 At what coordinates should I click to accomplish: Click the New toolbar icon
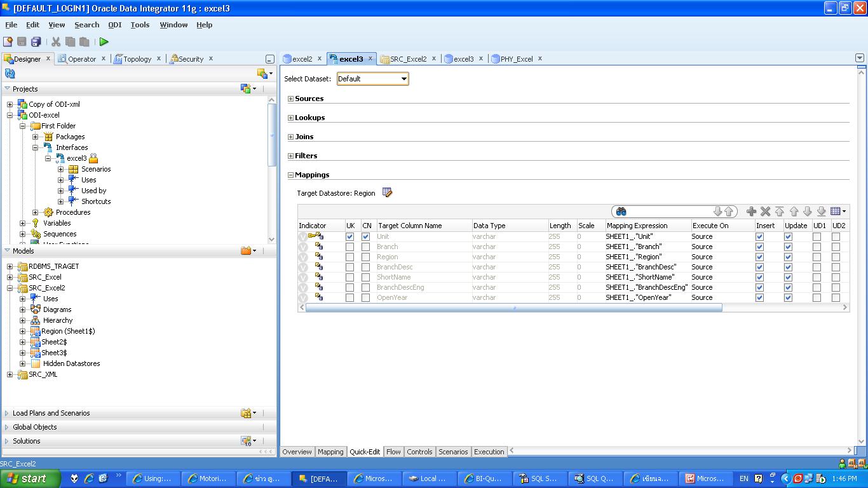tap(8, 42)
